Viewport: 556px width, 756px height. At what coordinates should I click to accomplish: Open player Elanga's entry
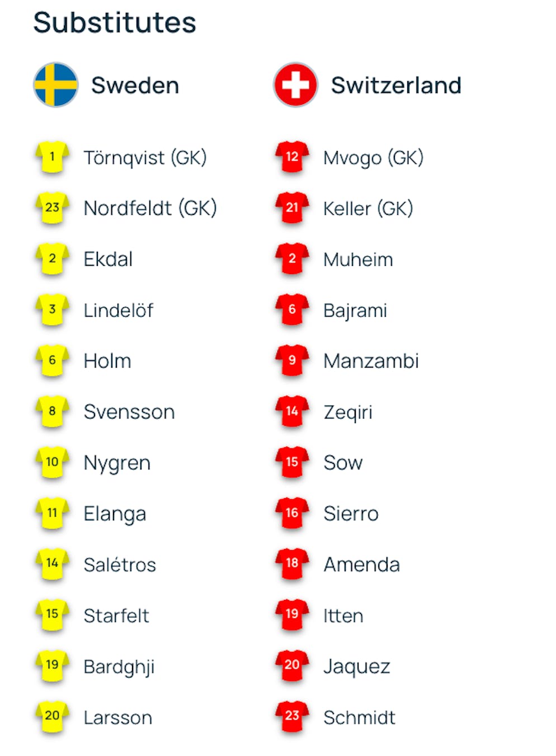tap(115, 514)
